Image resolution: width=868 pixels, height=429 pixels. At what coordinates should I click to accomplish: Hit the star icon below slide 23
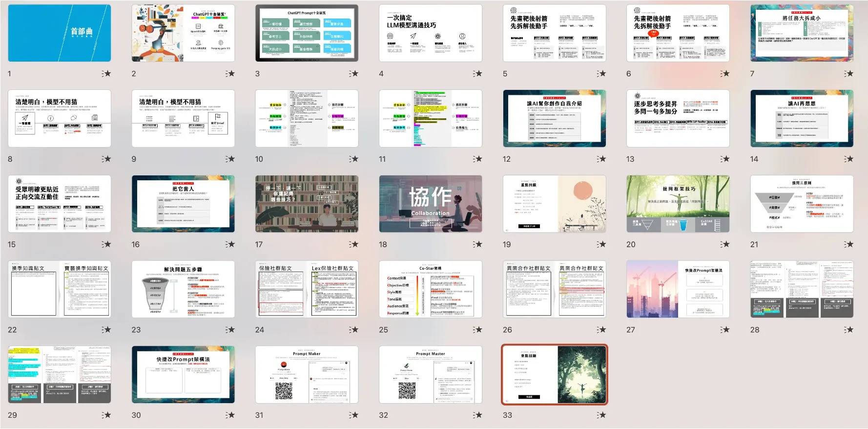(230, 330)
